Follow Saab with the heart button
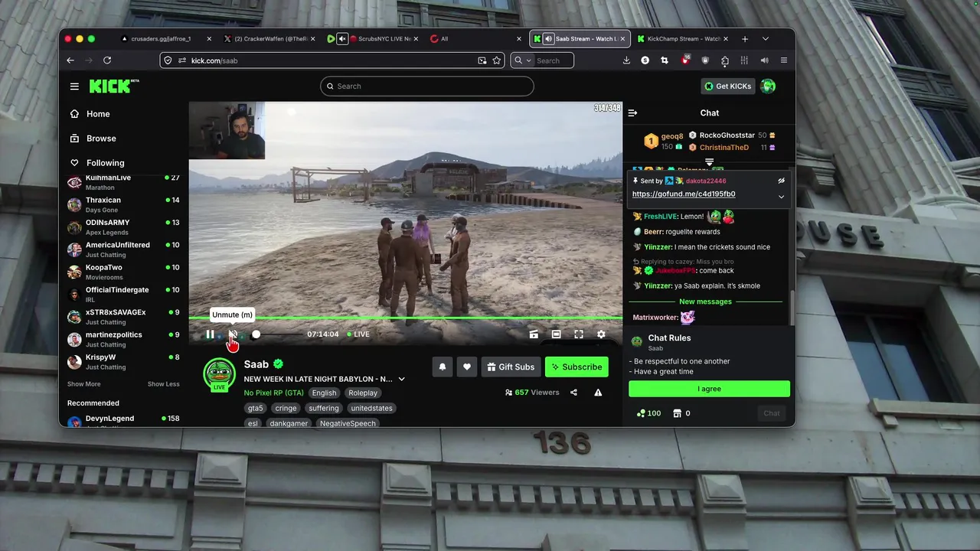 pyautogui.click(x=467, y=367)
